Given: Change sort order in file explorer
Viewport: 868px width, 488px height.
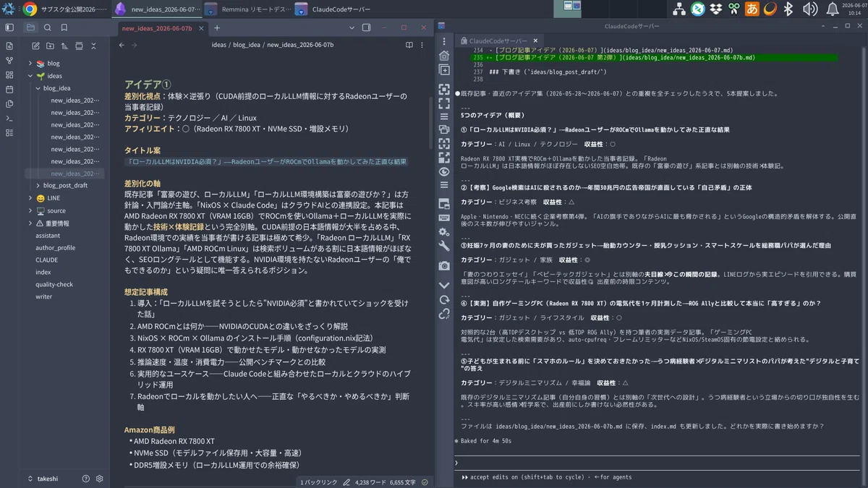Looking at the screenshot, I should point(64,46).
